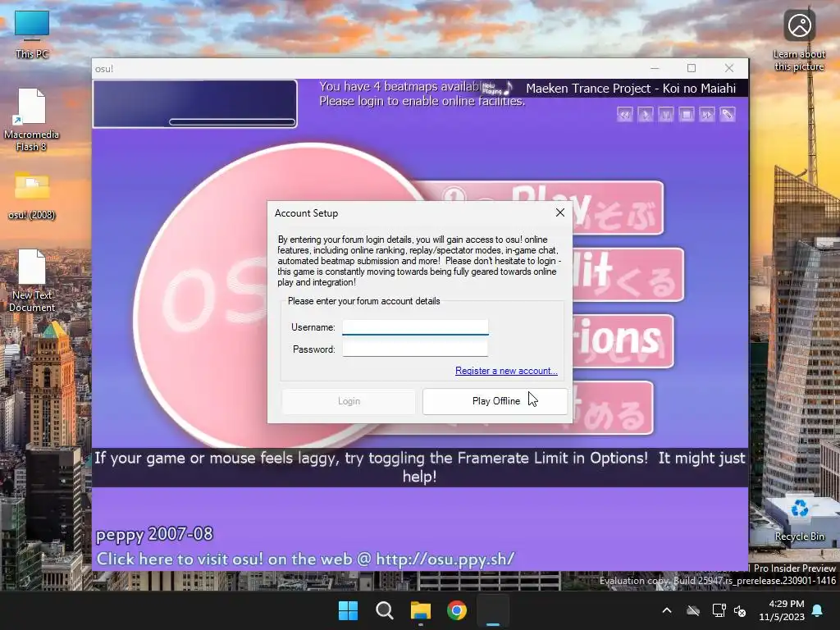Click the Framerate Limit tip banner

pos(420,467)
